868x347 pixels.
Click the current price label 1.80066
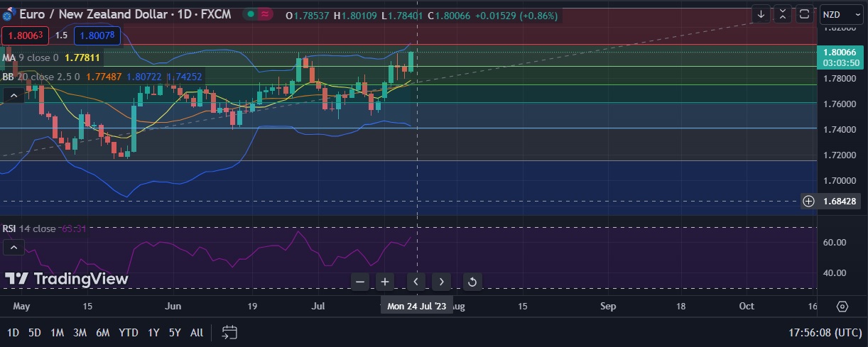click(x=841, y=52)
